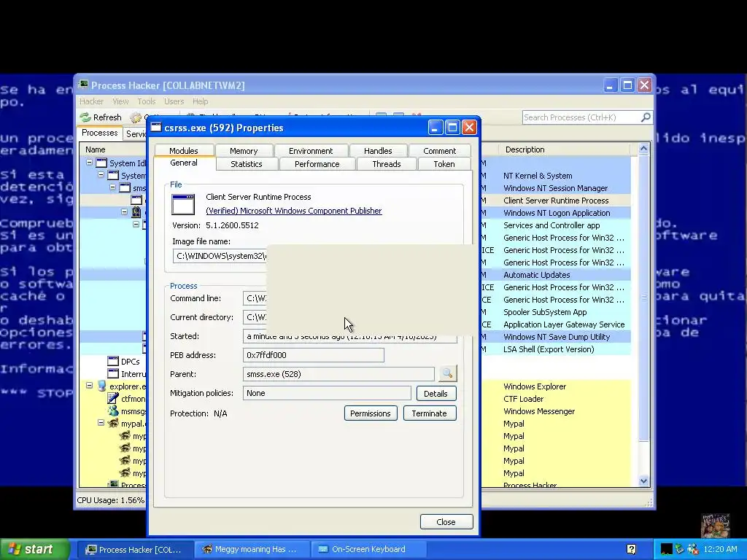Switch to the Handles tab
Viewport: 747px width, 560px height.
[378, 150]
